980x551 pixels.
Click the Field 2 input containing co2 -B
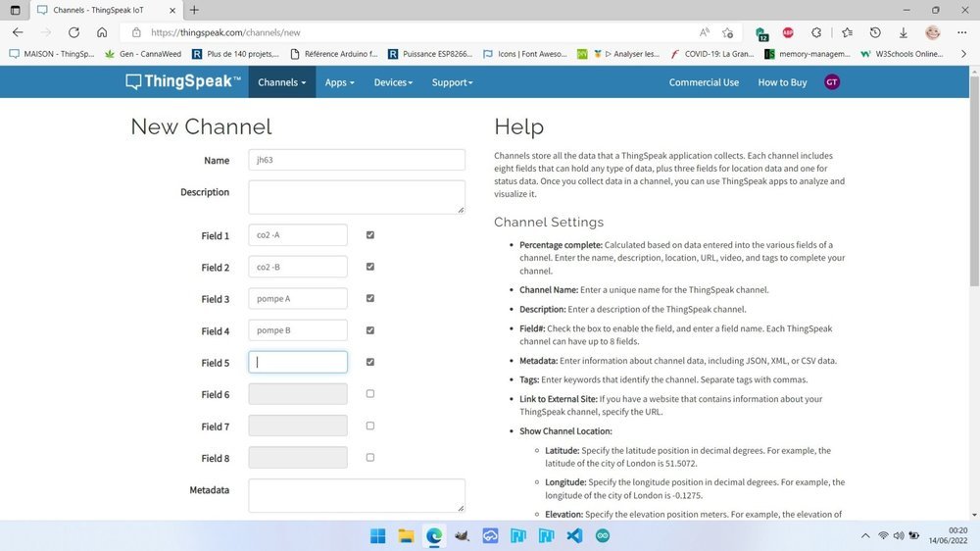point(298,267)
